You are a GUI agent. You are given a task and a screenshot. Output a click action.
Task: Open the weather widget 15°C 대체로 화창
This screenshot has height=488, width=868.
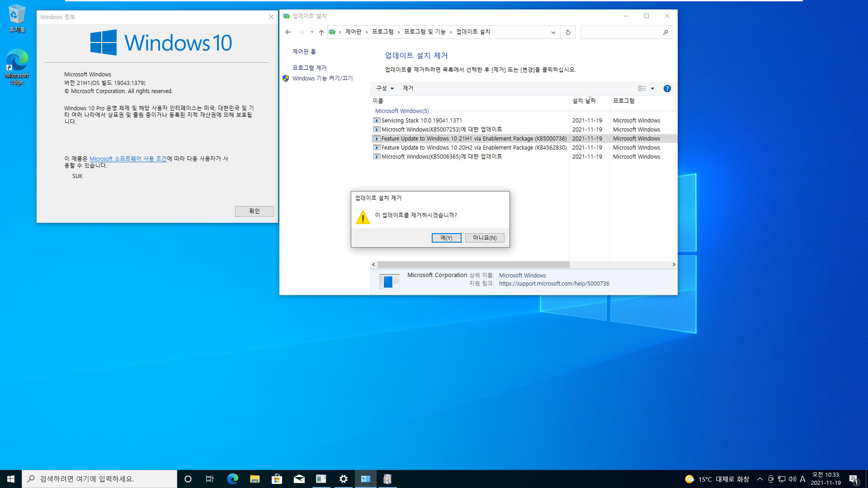tap(717, 479)
